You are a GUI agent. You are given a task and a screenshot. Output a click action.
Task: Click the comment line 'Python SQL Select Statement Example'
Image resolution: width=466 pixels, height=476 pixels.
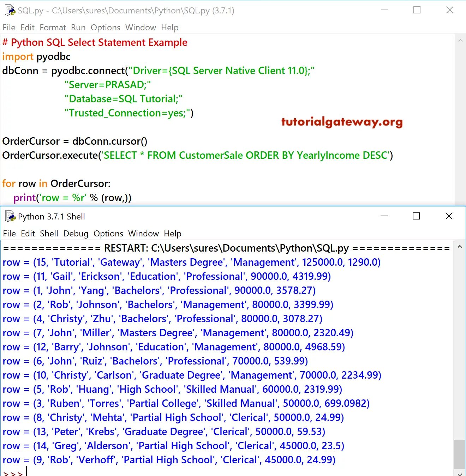[95, 42]
